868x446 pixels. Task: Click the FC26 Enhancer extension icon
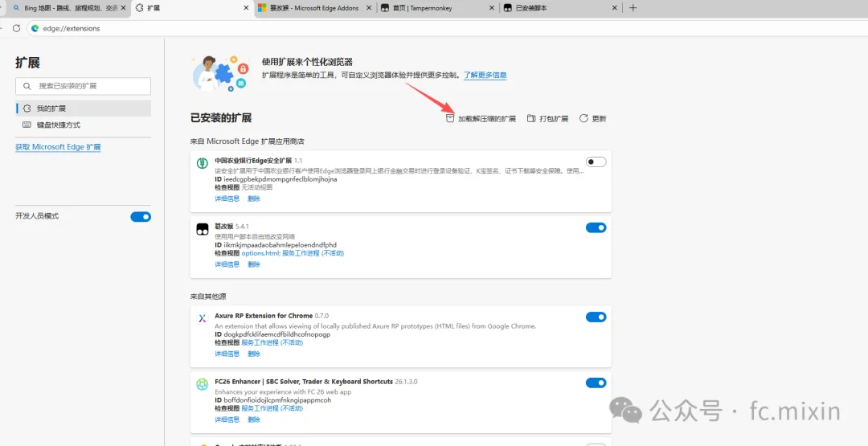coord(202,384)
